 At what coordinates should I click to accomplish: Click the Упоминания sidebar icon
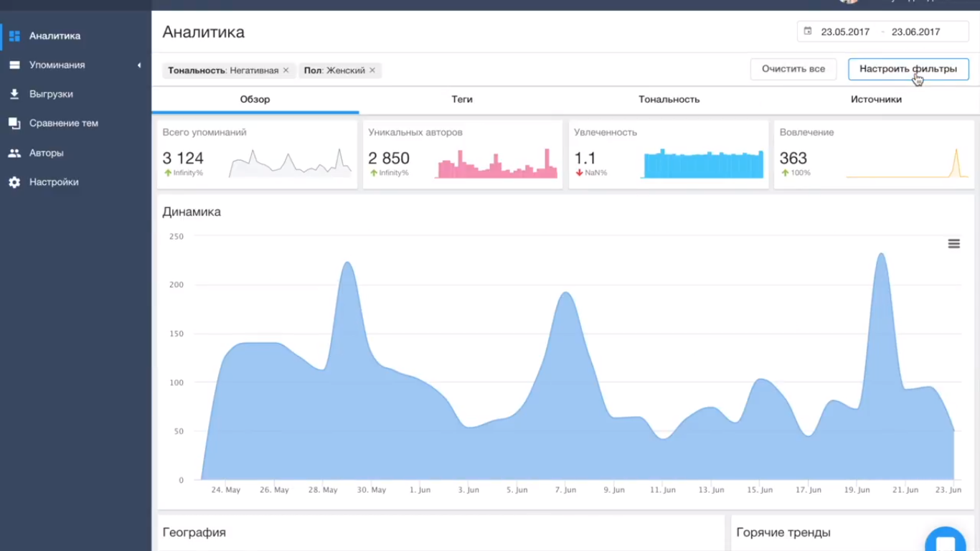14,65
